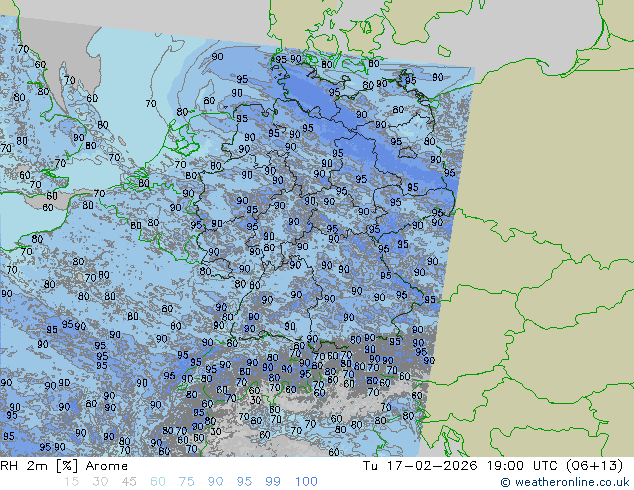
Task: Select the legend value "95" in color scale
Action: click(x=244, y=482)
